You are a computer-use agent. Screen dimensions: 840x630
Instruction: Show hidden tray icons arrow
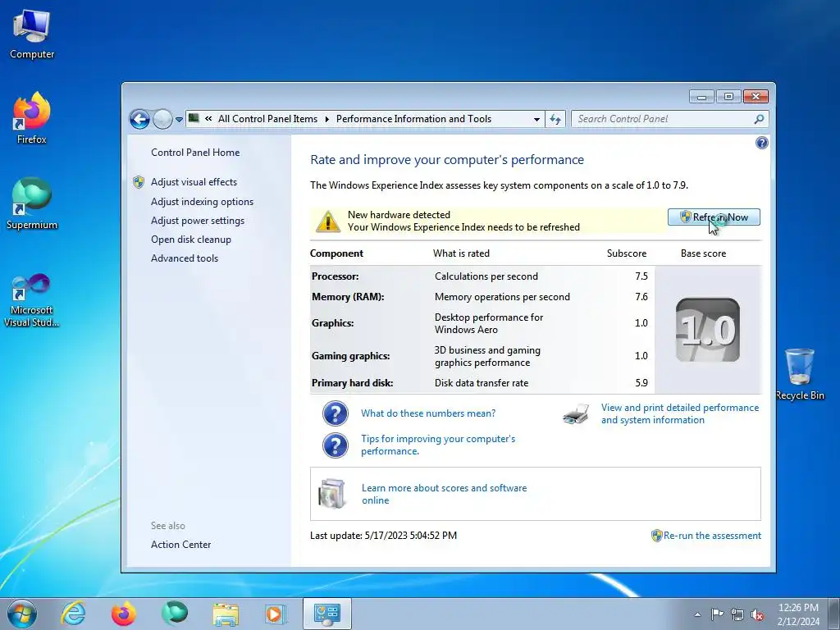pyautogui.click(x=697, y=614)
